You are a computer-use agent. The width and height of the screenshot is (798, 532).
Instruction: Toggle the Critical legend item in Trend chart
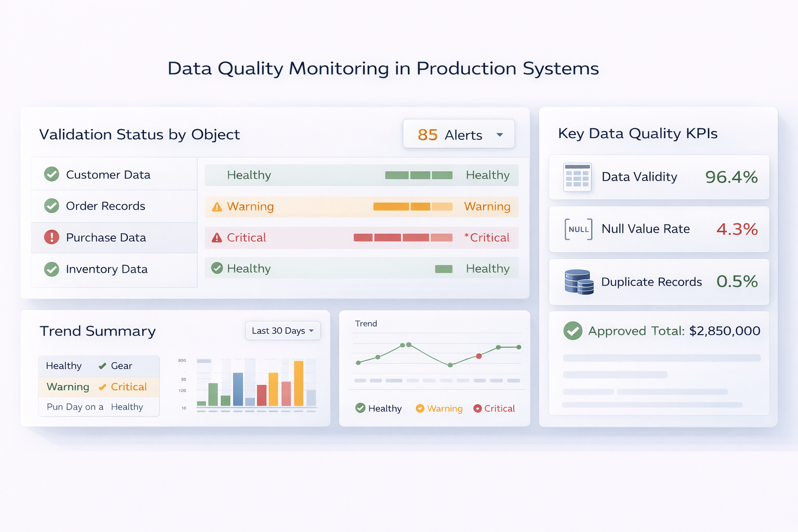click(494, 408)
